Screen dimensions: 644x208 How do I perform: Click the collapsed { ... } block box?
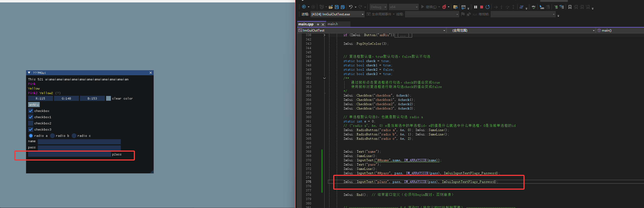click(403, 35)
